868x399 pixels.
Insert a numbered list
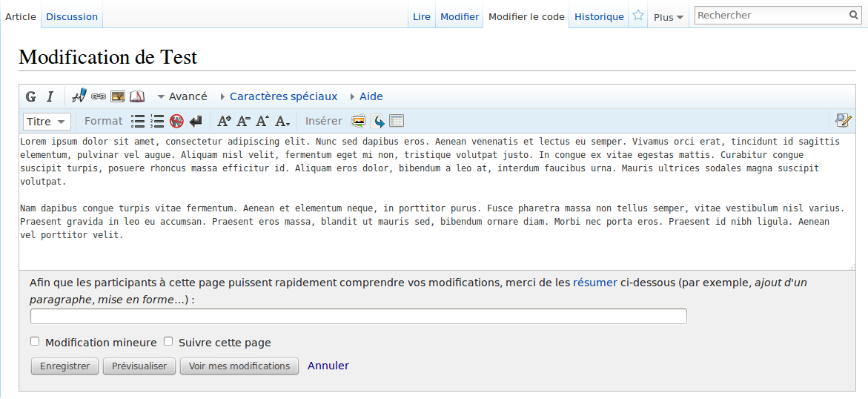(x=157, y=121)
